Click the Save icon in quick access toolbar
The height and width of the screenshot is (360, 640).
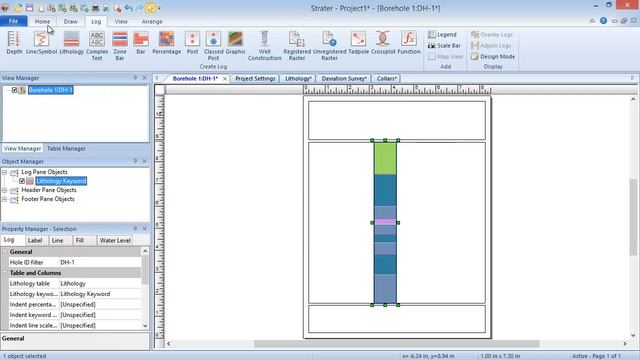[29, 8]
